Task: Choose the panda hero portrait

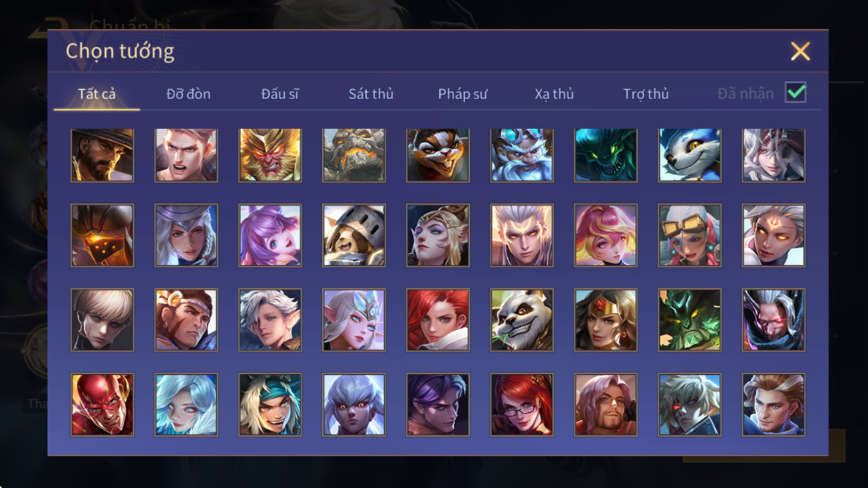Action: [521, 320]
